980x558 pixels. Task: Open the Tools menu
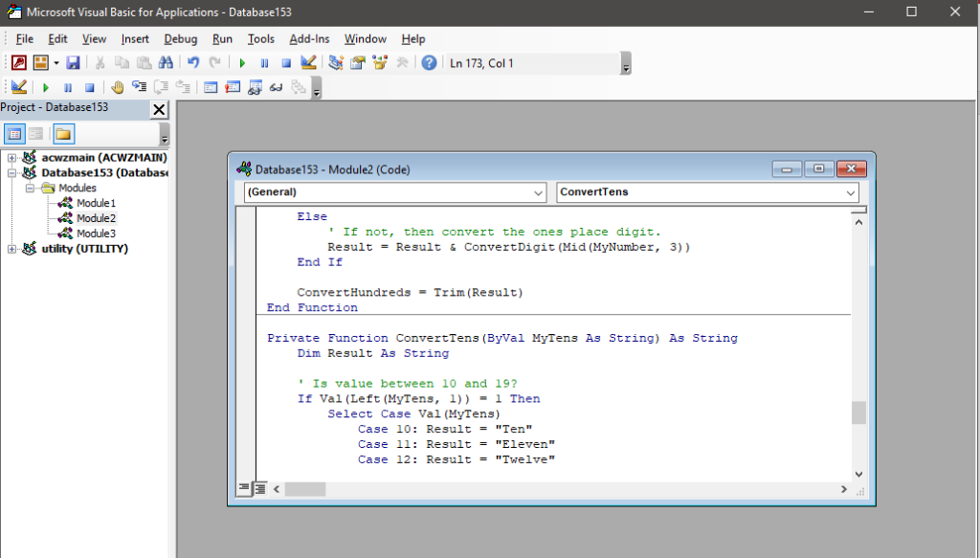pos(260,38)
